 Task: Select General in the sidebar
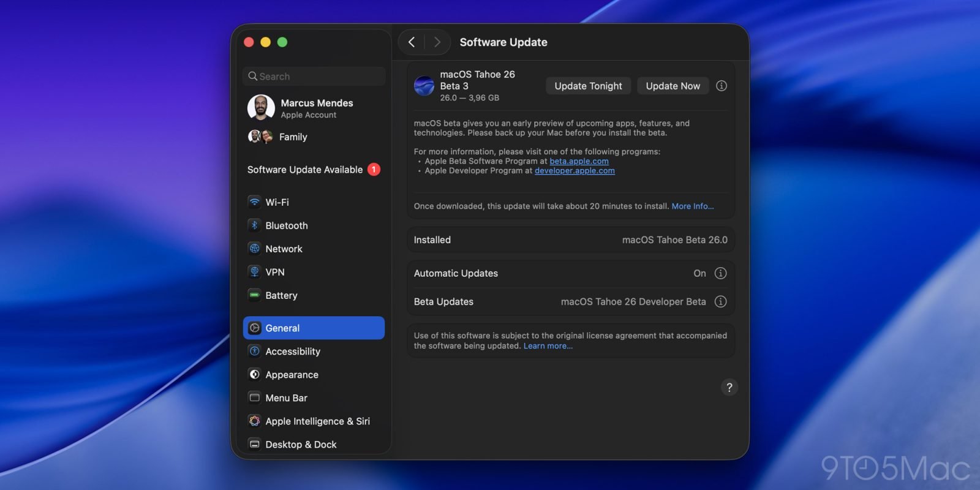coord(314,328)
